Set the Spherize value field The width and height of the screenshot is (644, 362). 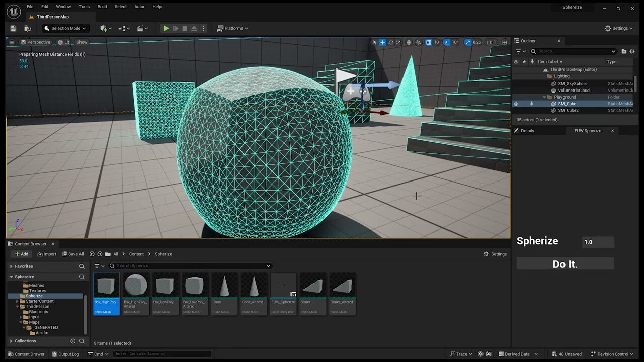click(598, 242)
